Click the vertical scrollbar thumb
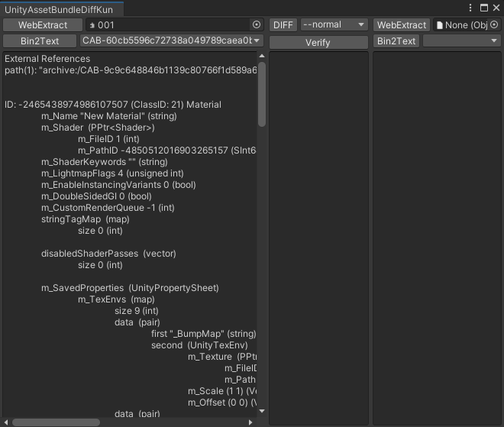Image resolution: width=504 pixels, height=427 pixels. [x=262, y=94]
